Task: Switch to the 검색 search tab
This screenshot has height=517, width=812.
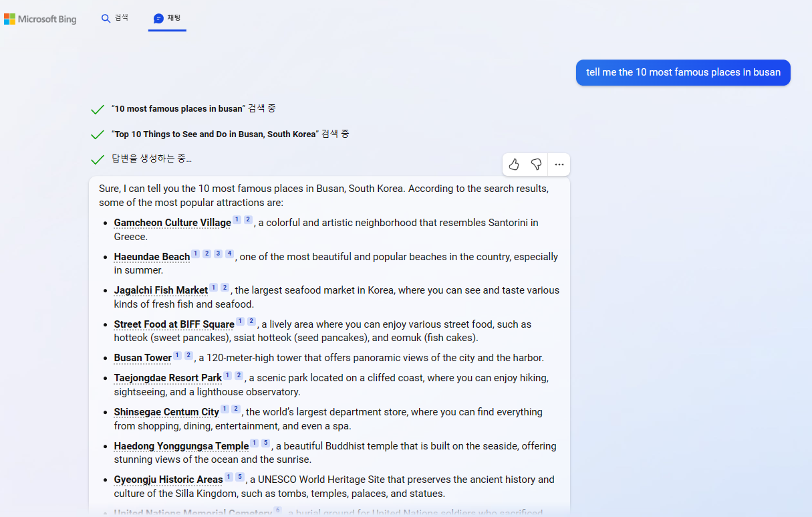Action: coord(114,18)
